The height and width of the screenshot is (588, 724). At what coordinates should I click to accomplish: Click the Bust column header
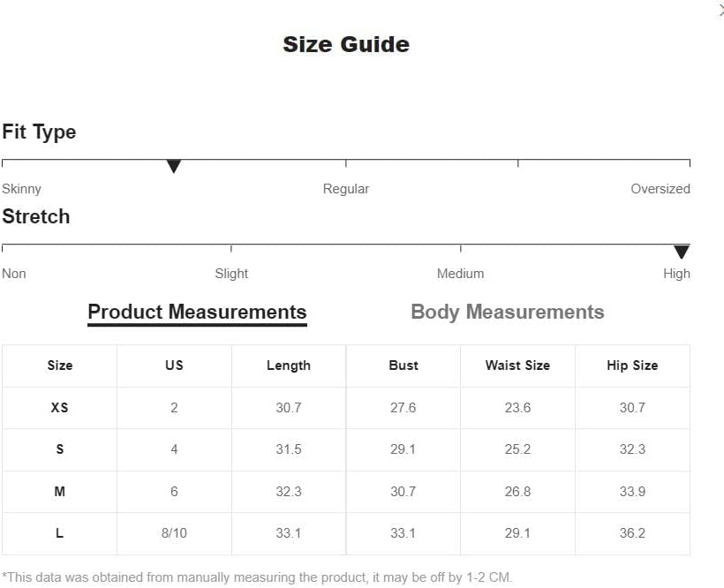pos(403,366)
